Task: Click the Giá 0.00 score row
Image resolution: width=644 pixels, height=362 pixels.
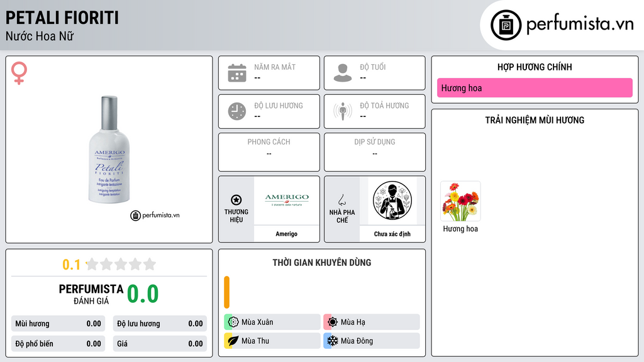Action: click(160, 344)
